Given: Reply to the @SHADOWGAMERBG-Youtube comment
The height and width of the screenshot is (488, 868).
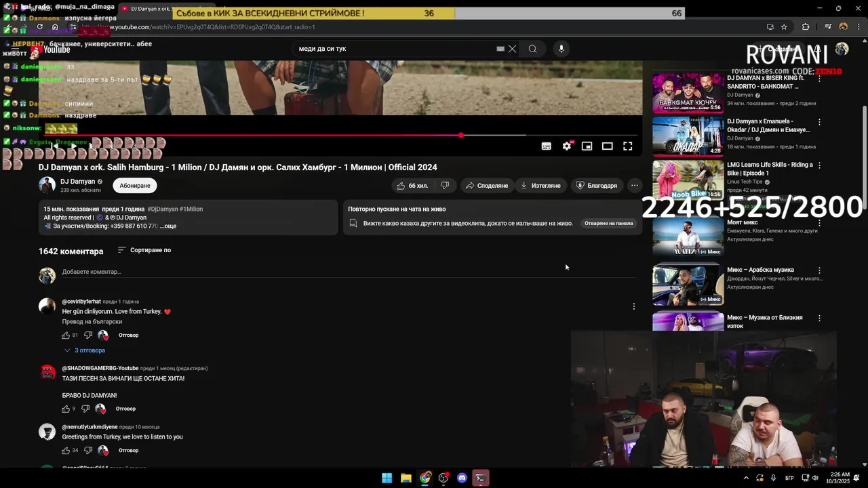Looking at the screenshot, I should [125, 409].
